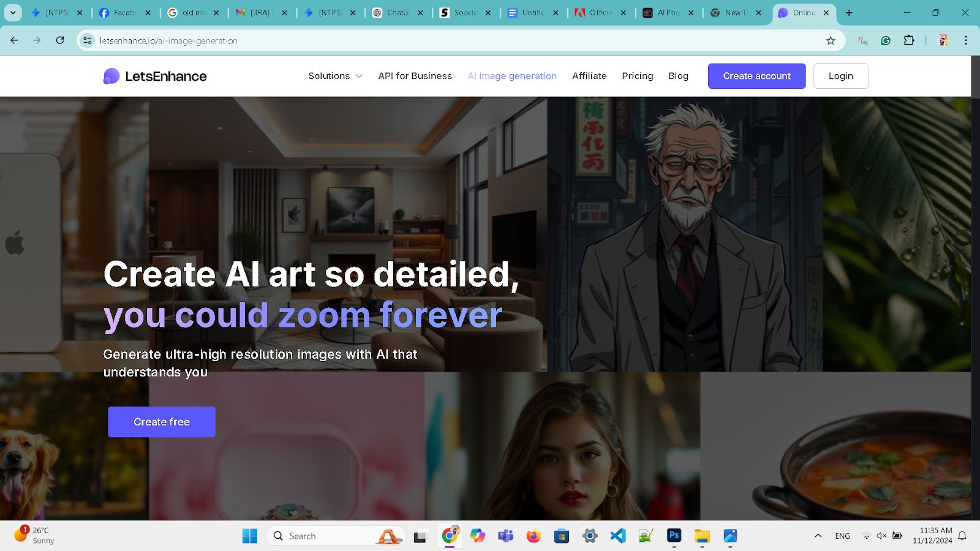Close the active Online tab
The width and height of the screenshot is (980, 551).
826,12
